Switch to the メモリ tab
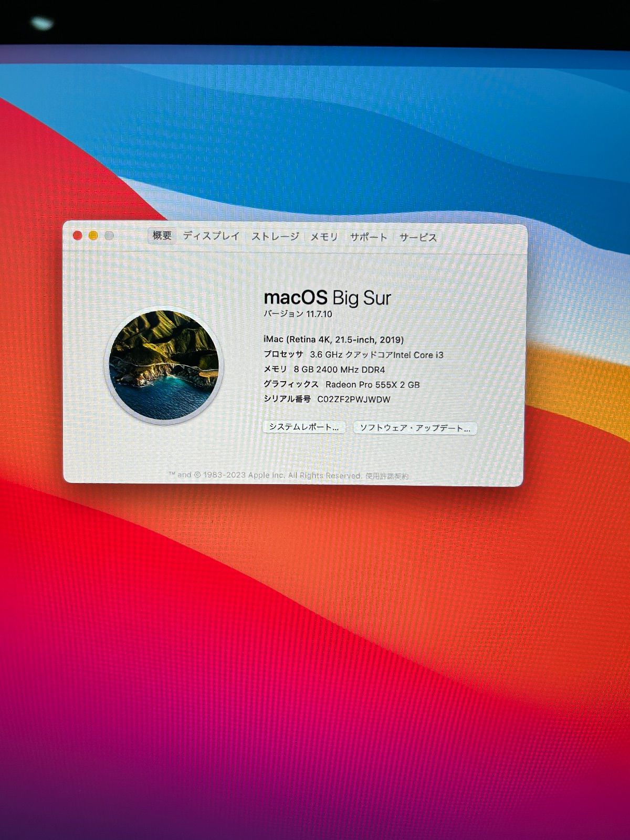The image size is (630, 840). [x=324, y=237]
